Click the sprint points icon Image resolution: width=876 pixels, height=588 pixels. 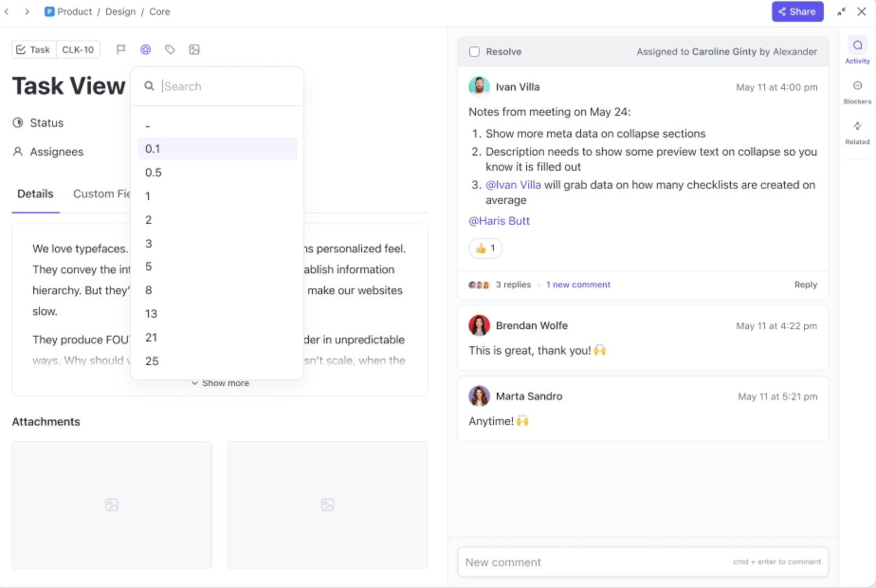[146, 50]
